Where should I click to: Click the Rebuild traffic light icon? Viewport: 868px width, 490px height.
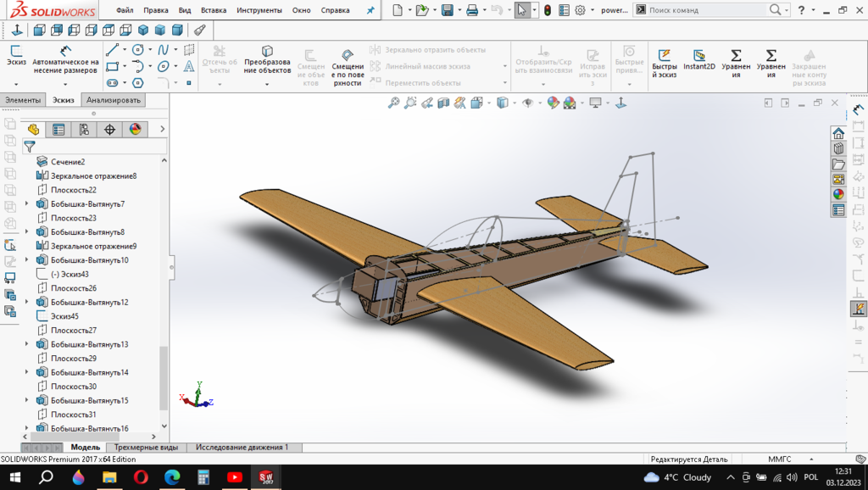point(547,10)
